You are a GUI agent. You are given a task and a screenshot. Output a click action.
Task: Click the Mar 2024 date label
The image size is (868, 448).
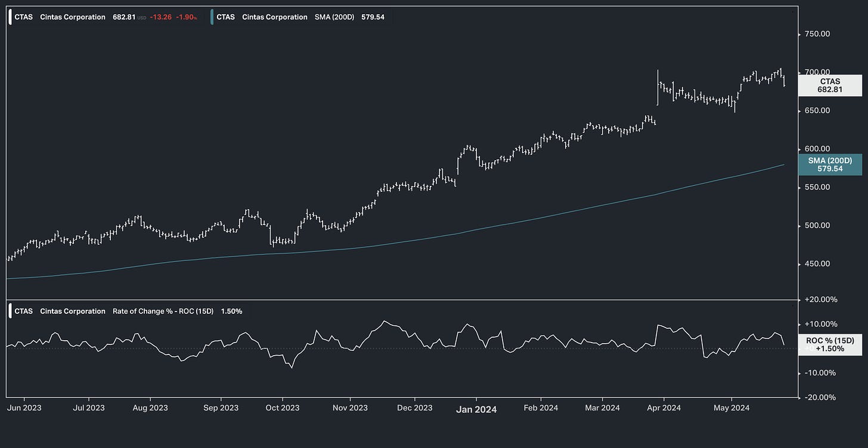[x=602, y=408]
